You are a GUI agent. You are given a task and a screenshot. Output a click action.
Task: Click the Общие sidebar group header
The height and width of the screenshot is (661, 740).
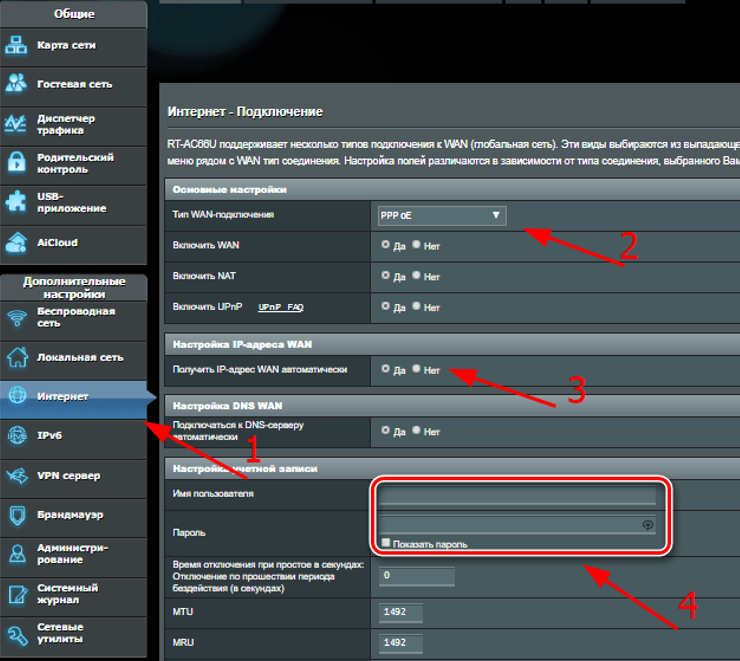pyautogui.click(x=74, y=14)
